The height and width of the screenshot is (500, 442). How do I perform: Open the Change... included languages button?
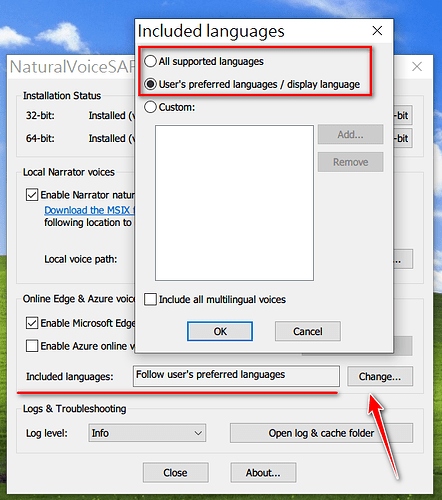pos(380,376)
